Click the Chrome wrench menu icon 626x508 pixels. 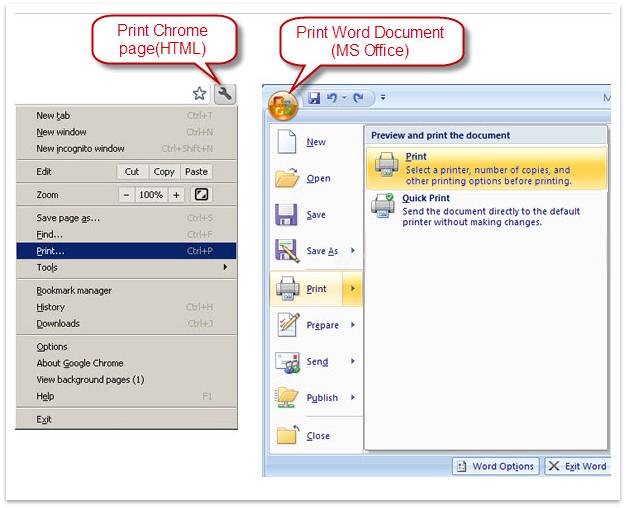(x=225, y=94)
